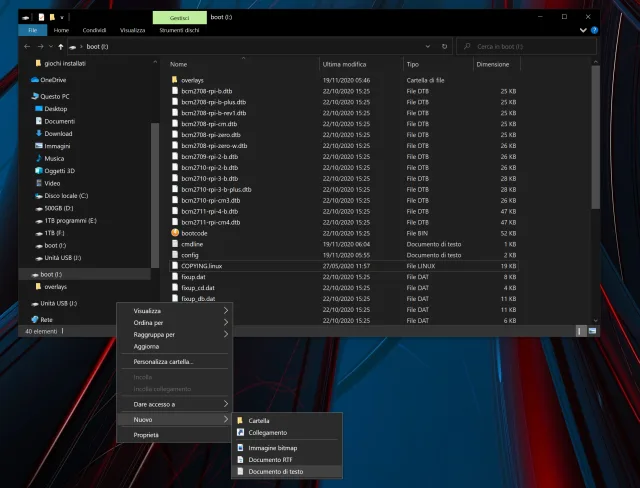Open recent locations dropdown arrow
The width and height of the screenshot is (640, 488).
click(51, 47)
